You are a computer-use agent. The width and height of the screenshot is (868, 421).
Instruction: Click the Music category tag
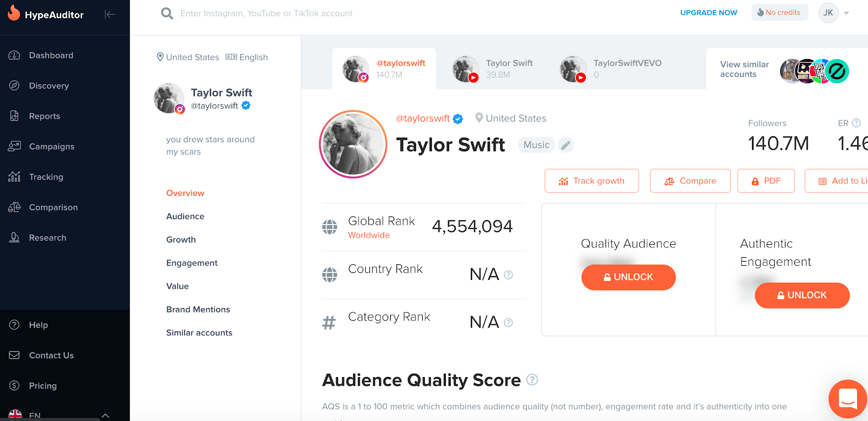coord(537,145)
